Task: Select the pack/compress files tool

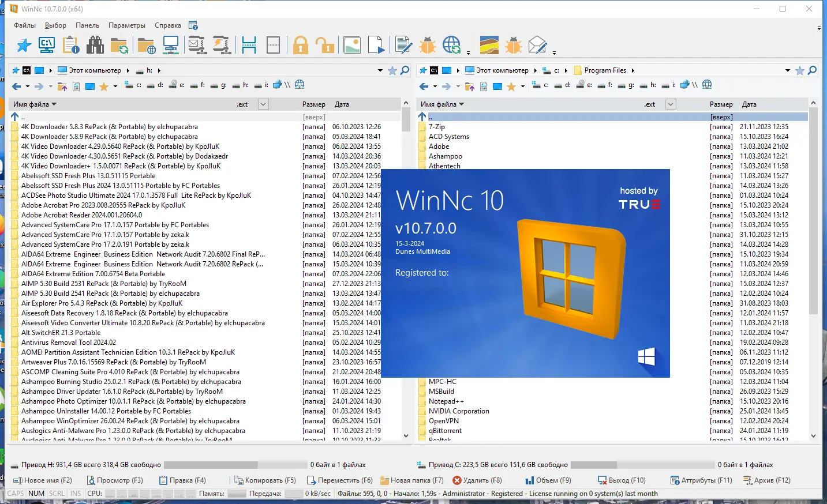Action: [x=197, y=44]
